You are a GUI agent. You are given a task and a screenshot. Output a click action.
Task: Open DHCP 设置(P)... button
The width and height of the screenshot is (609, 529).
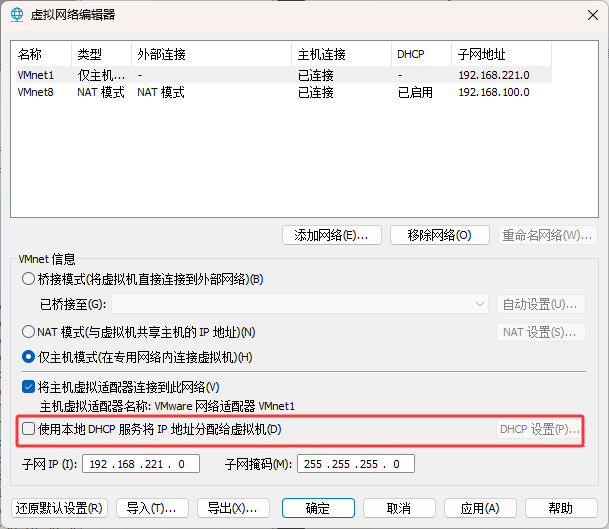(x=540, y=429)
